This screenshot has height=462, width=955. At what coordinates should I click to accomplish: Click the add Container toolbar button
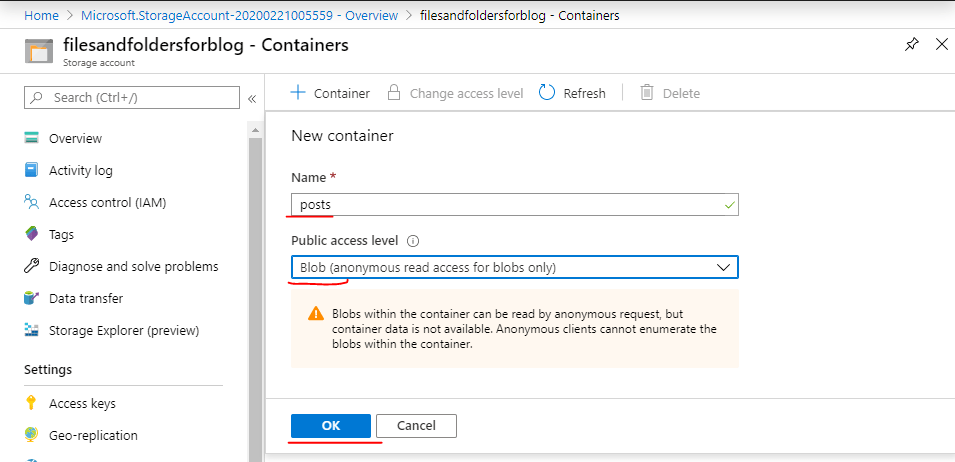tap(330, 93)
